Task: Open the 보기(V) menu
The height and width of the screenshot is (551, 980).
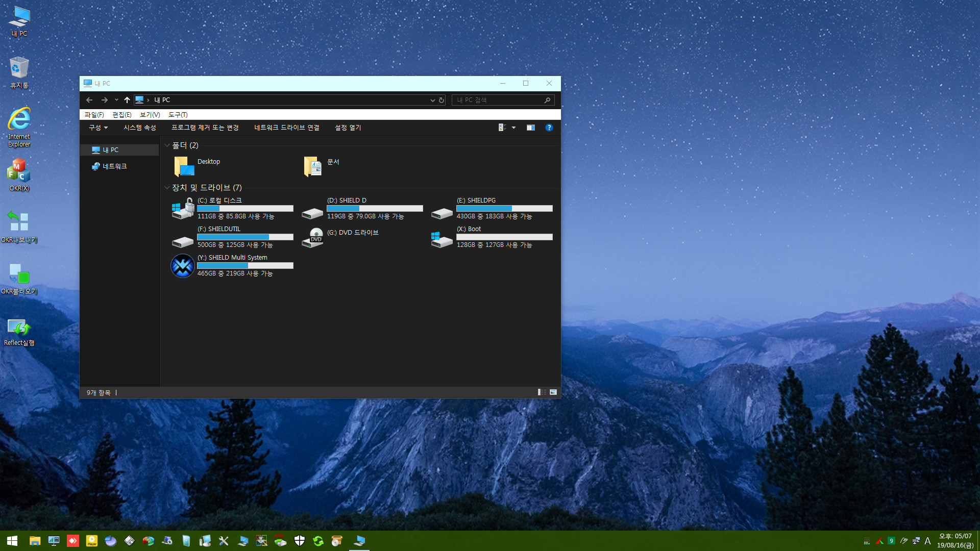Action: point(150,115)
